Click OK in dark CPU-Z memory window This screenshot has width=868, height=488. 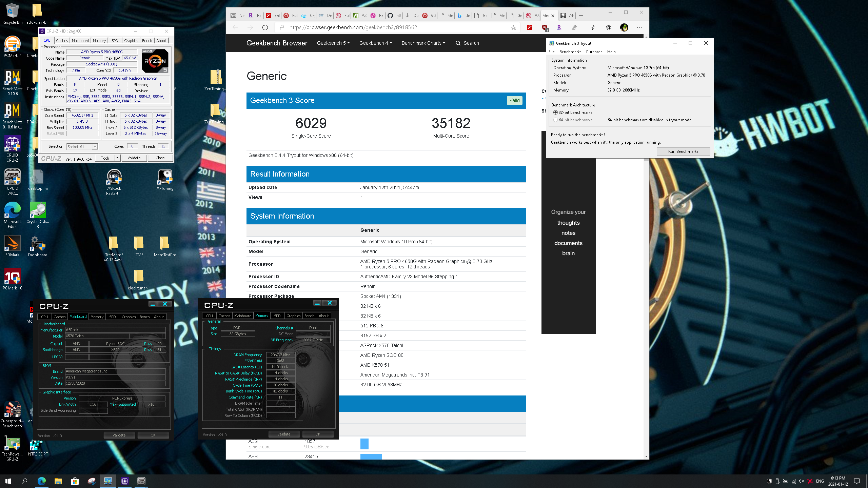(x=318, y=434)
